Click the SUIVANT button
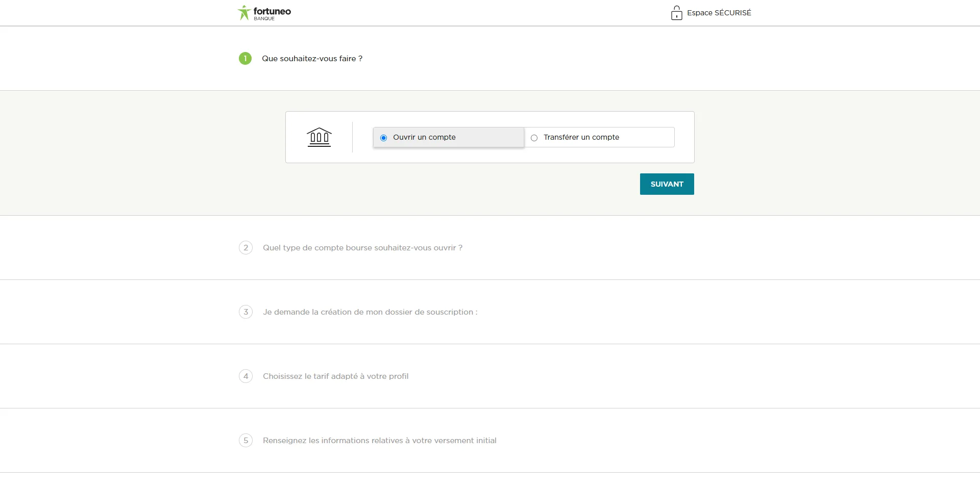Screen dimensions: 980x488 [x=667, y=184]
